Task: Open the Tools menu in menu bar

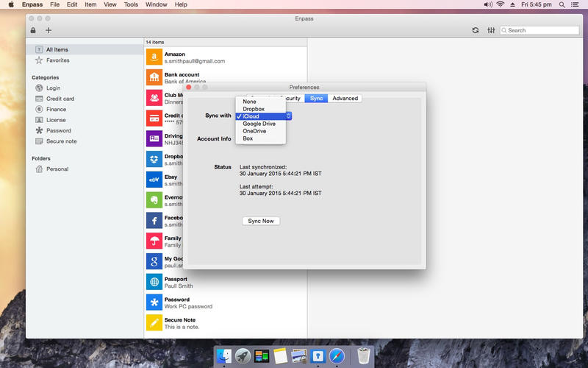Action: tap(131, 4)
